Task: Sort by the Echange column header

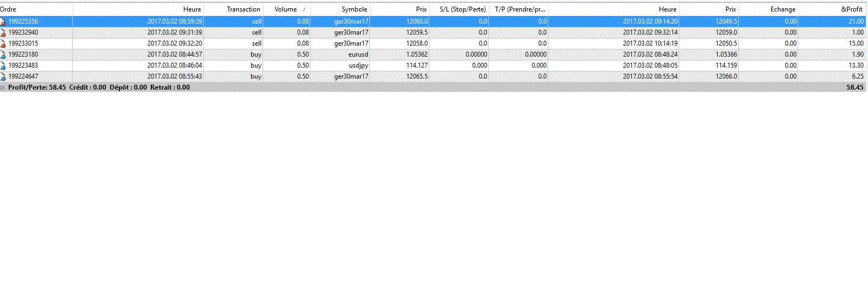Action: tap(768, 9)
